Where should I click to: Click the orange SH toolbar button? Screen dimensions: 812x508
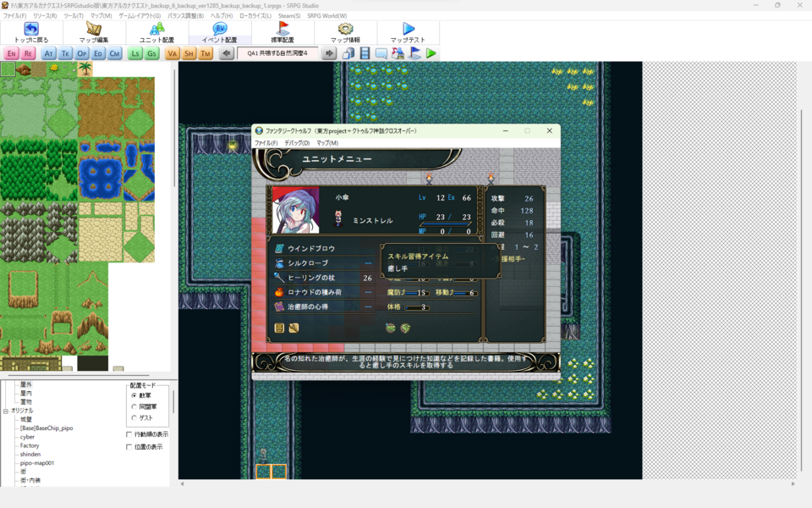[189, 53]
